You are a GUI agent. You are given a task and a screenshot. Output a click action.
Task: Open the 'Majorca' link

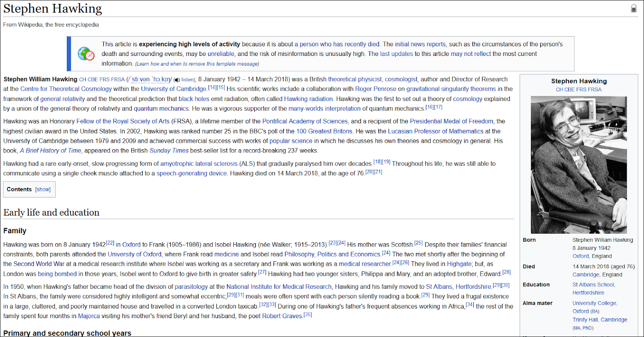pyautogui.click(x=89, y=316)
